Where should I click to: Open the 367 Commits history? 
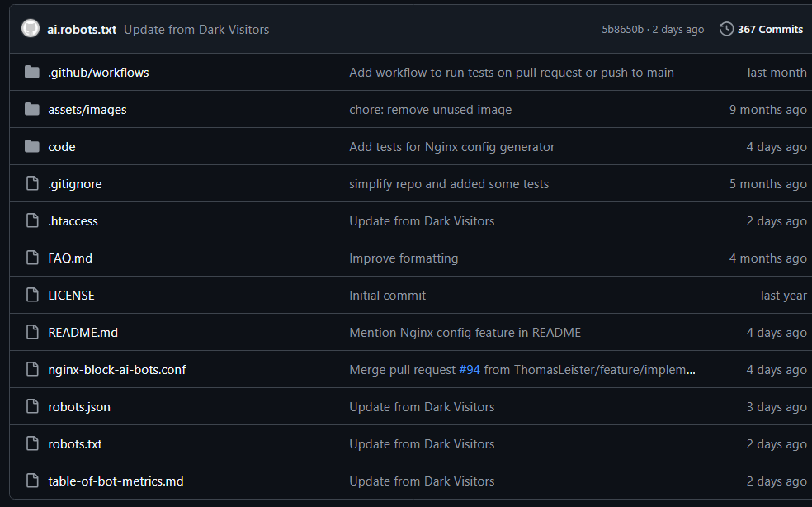tap(769, 29)
